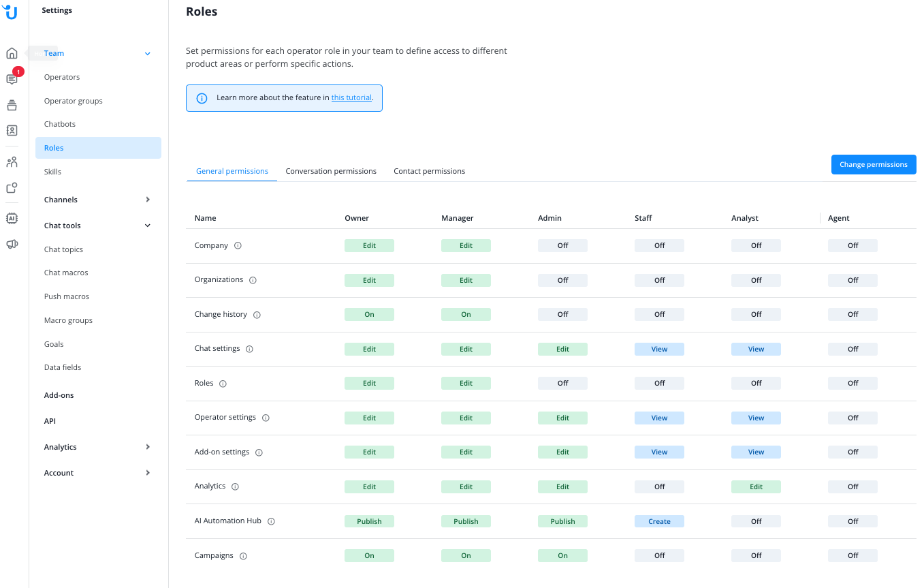Viewport: 924px width, 588px height.
Task: Click the stacked queue icon in rail
Action: (12, 105)
